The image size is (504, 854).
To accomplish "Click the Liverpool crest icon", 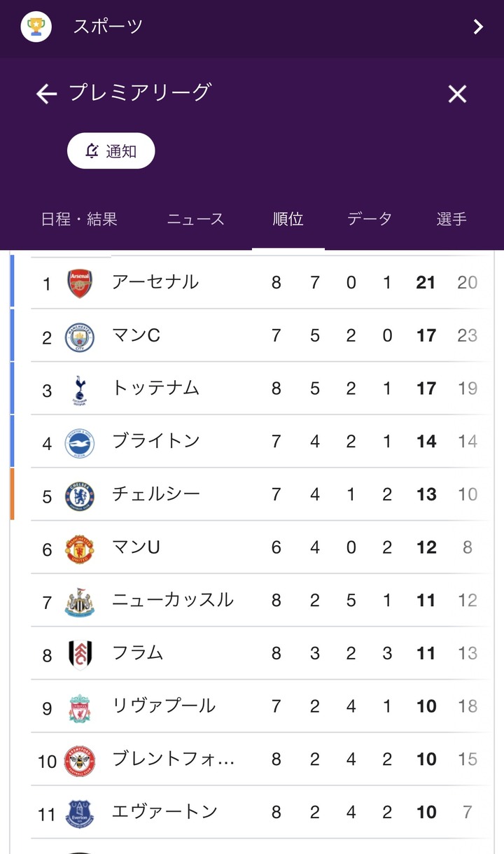I will [79, 708].
